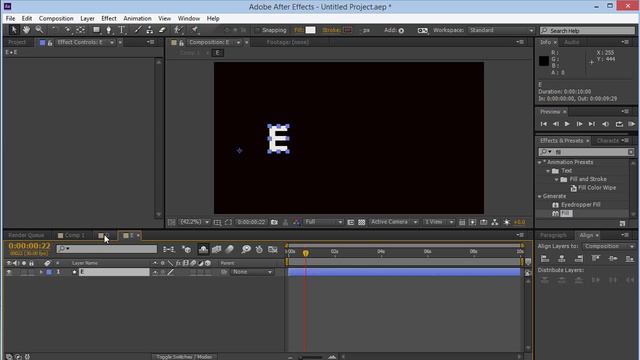The height and width of the screenshot is (360, 640).
Task: Play the composition preview
Action: 567,124
